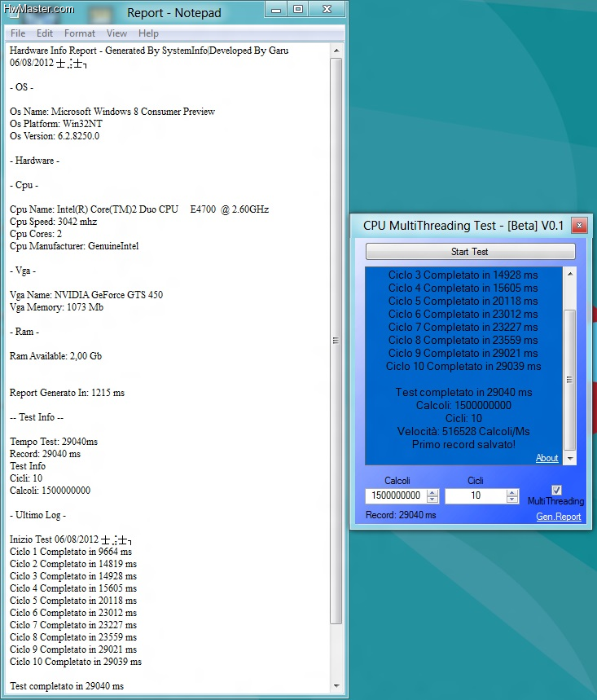Viewport: 597px width, 700px height.
Task: Click the Cicli value input field
Action: coord(476,495)
